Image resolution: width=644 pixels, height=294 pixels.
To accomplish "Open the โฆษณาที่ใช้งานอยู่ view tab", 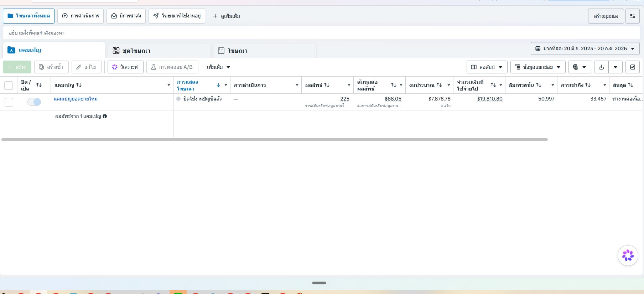I will tap(177, 16).
